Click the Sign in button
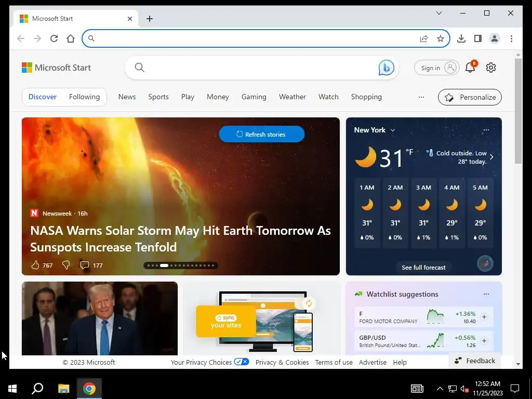 click(436, 68)
